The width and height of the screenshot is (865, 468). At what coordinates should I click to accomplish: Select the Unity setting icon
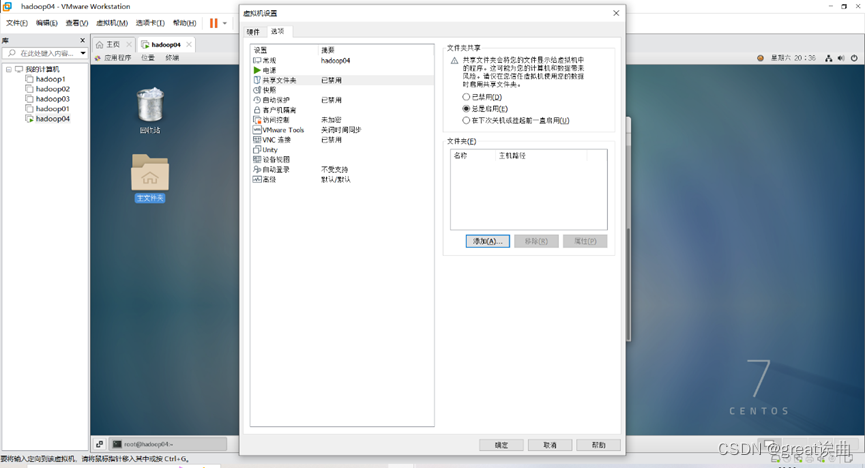point(257,150)
